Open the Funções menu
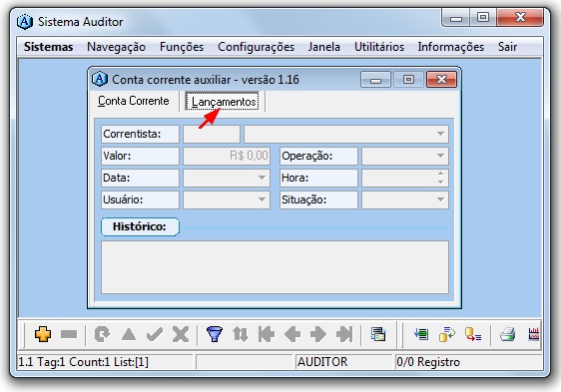 tap(182, 47)
